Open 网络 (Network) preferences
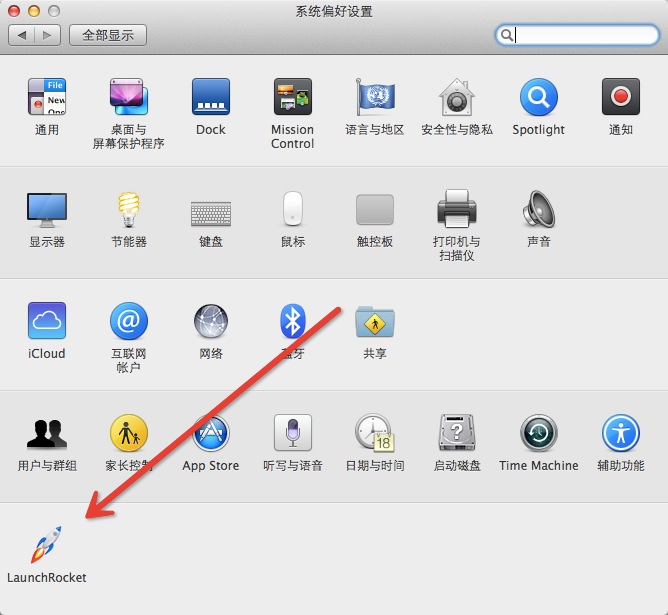 210,322
